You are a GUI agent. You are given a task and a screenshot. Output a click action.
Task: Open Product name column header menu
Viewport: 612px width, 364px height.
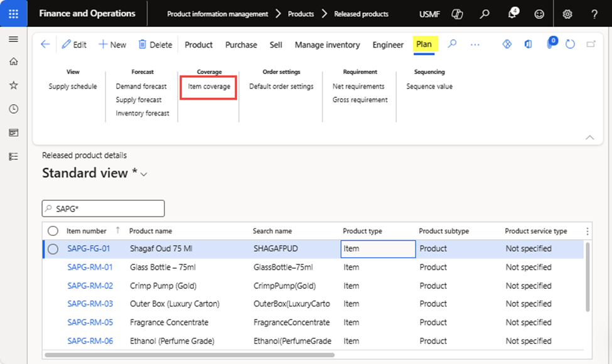tap(151, 231)
